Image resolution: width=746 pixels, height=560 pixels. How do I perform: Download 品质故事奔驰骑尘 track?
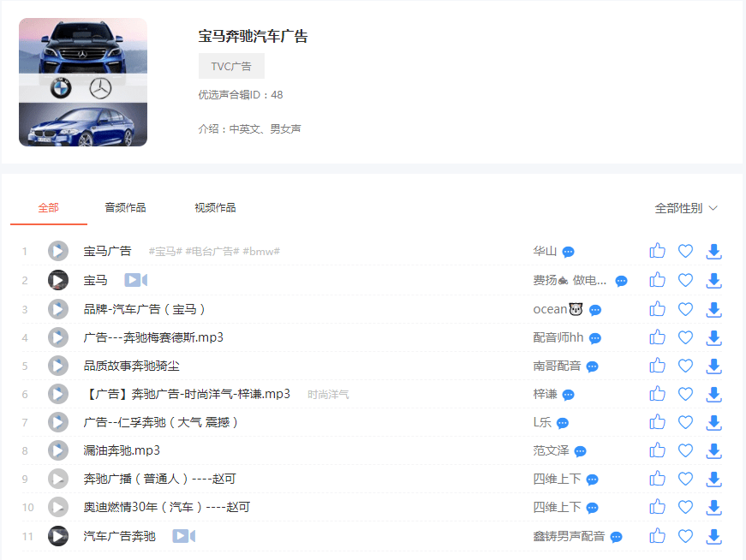click(x=713, y=366)
